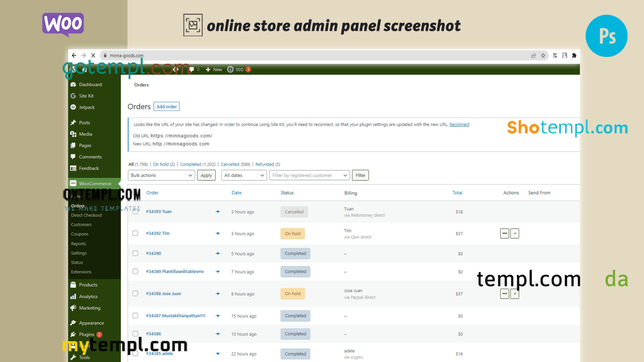The width and height of the screenshot is (644, 362).
Task: Tick the checkbox for order #34390
Action: tap(135, 253)
